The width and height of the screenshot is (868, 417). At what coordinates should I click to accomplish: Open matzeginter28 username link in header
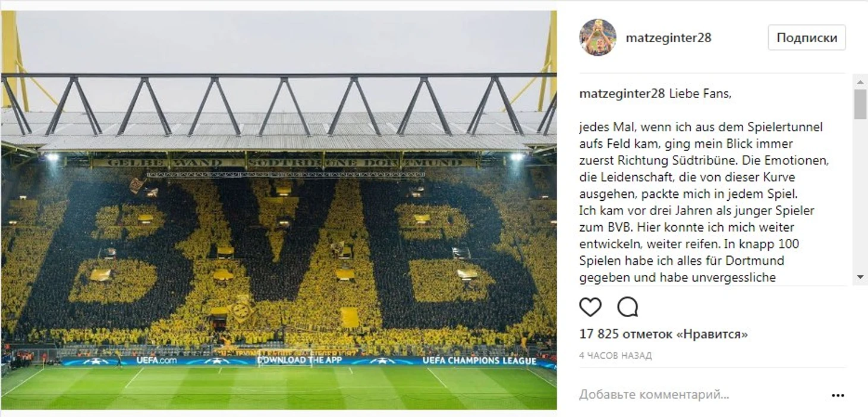[x=668, y=37]
